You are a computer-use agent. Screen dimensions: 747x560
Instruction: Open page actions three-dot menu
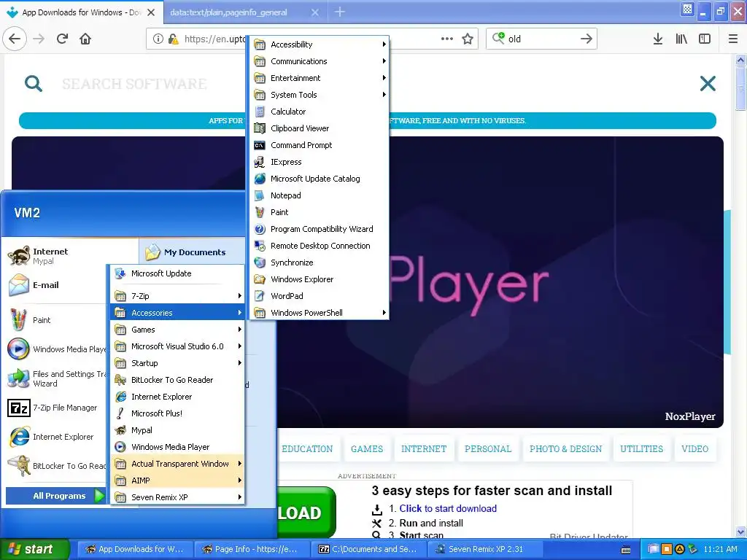[447, 39]
